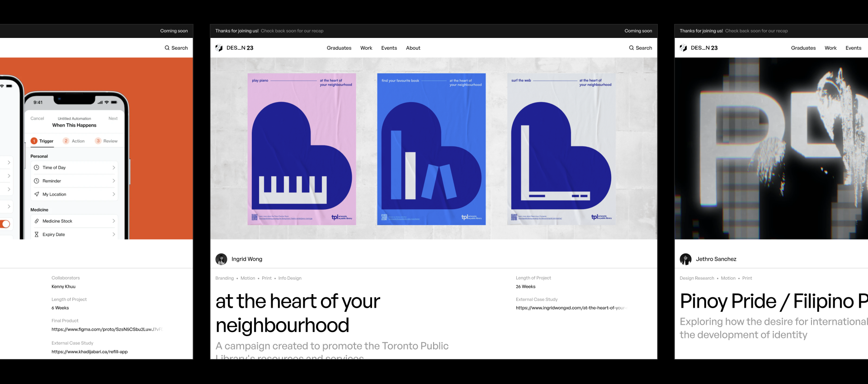Toggle the orange switch in the phone mockup
Image resolution: width=868 pixels, height=384 pixels.
coord(5,224)
